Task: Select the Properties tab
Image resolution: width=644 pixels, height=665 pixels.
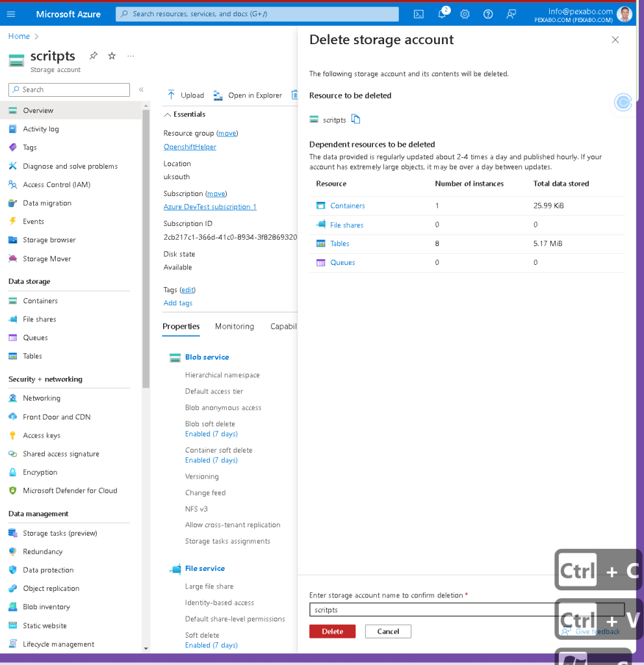Action: coord(181,326)
